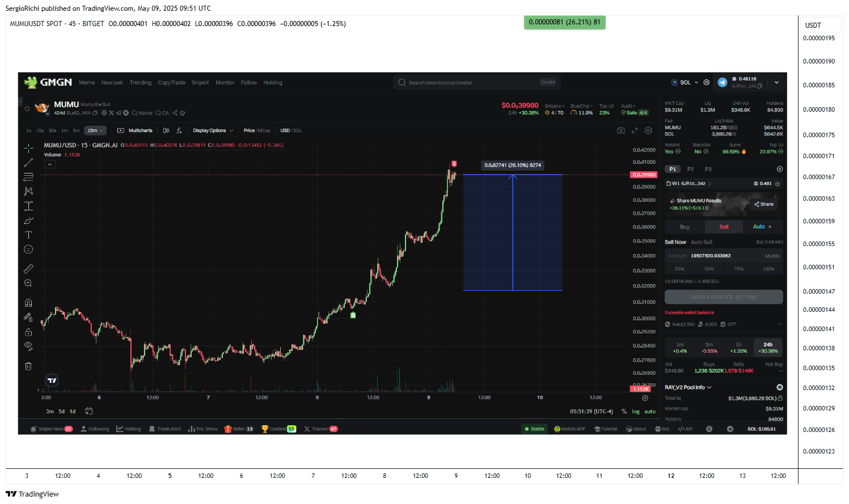Open the 15m timeframe dropdown
This screenshot has width=849, height=504.
(95, 130)
